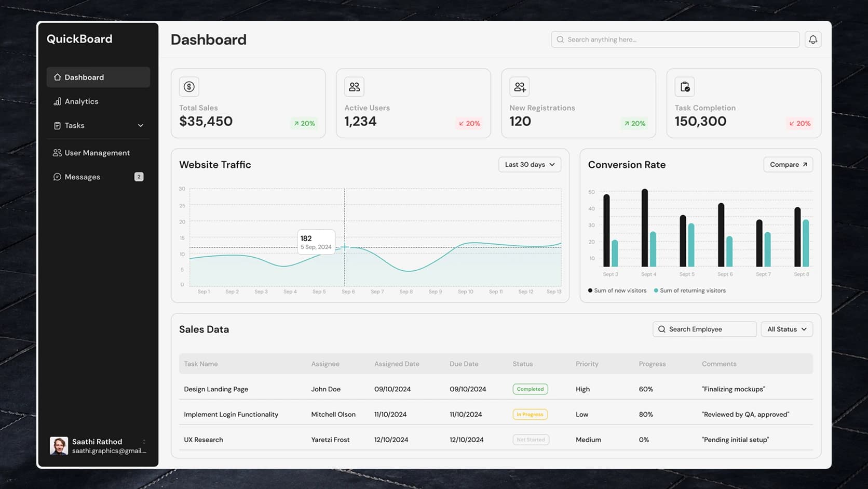The image size is (868, 489).
Task: Open the account switcher arrows beside Saathi Rathod
Action: pyautogui.click(x=144, y=442)
